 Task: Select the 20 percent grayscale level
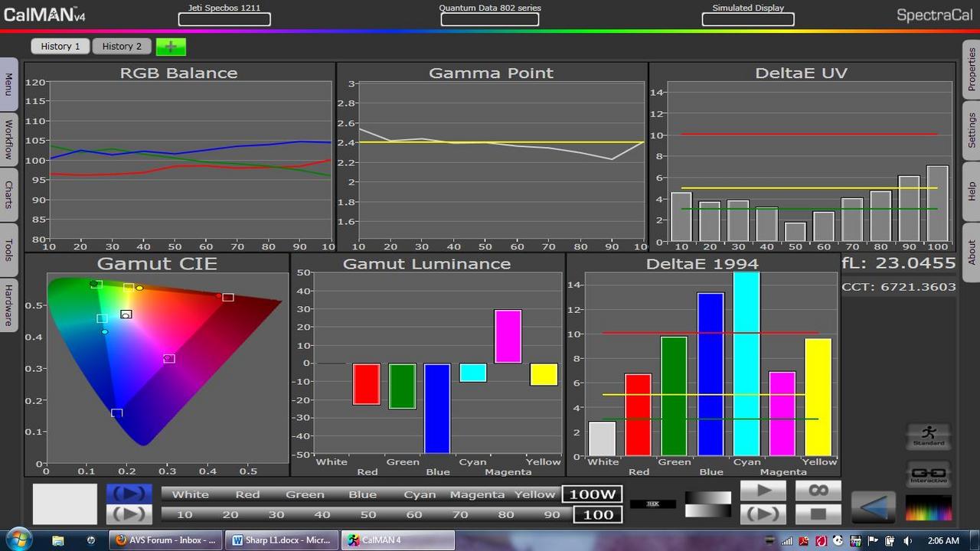230,514
